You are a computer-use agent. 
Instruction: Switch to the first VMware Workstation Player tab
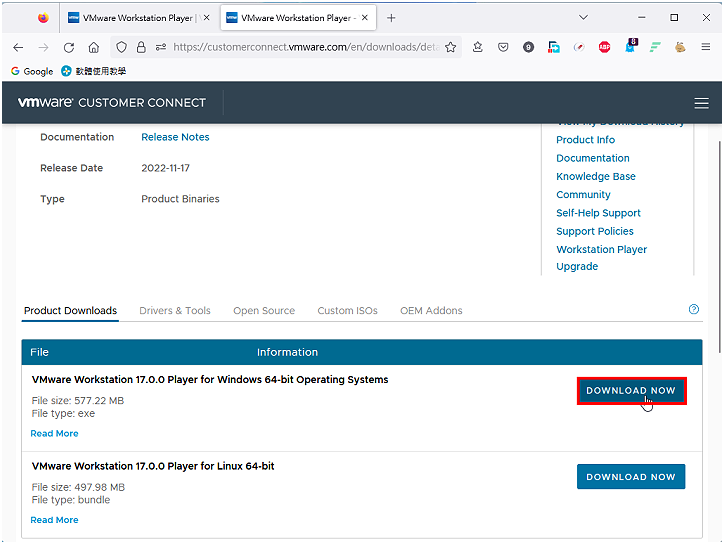click(x=138, y=18)
